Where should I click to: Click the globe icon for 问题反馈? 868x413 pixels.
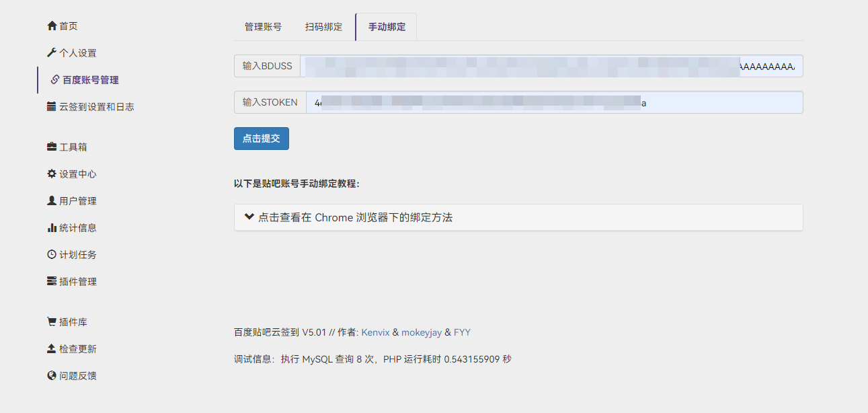[x=52, y=376]
